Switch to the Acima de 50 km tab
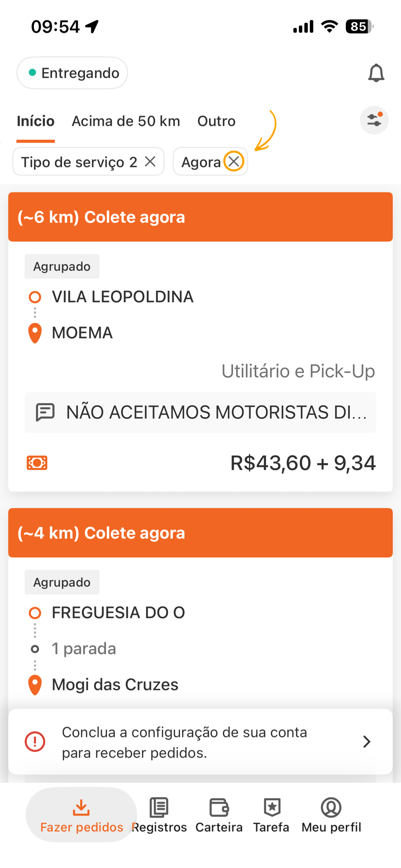401x868 pixels. (x=126, y=121)
